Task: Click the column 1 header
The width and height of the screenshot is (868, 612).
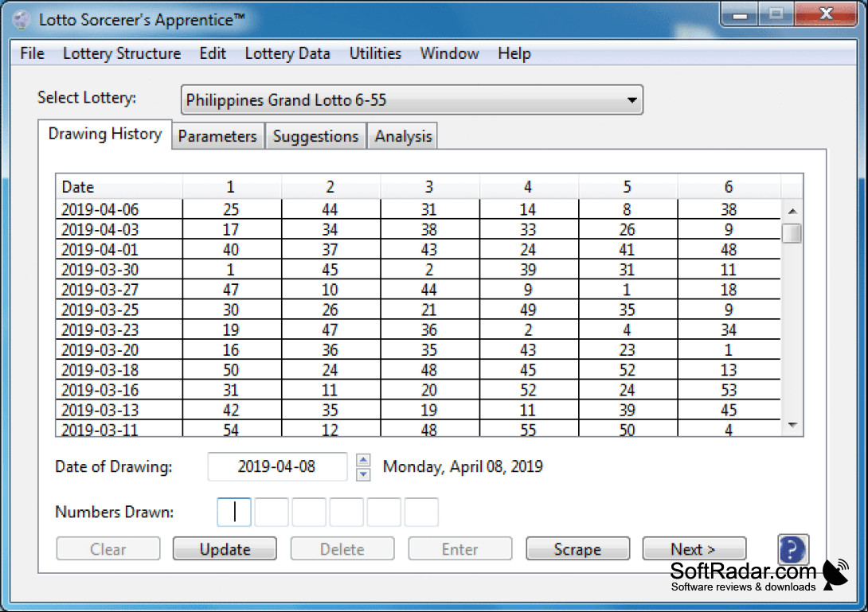Action: [232, 187]
